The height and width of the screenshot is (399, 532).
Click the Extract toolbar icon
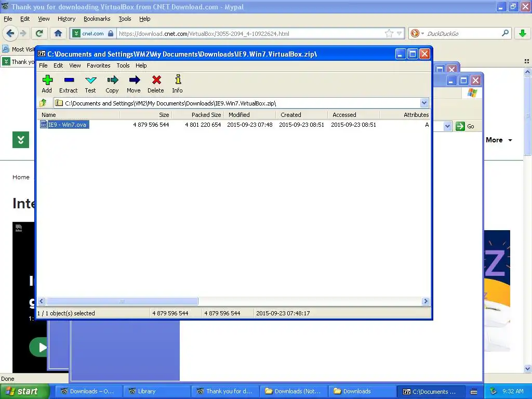pyautogui.click(x=69, y=84)
